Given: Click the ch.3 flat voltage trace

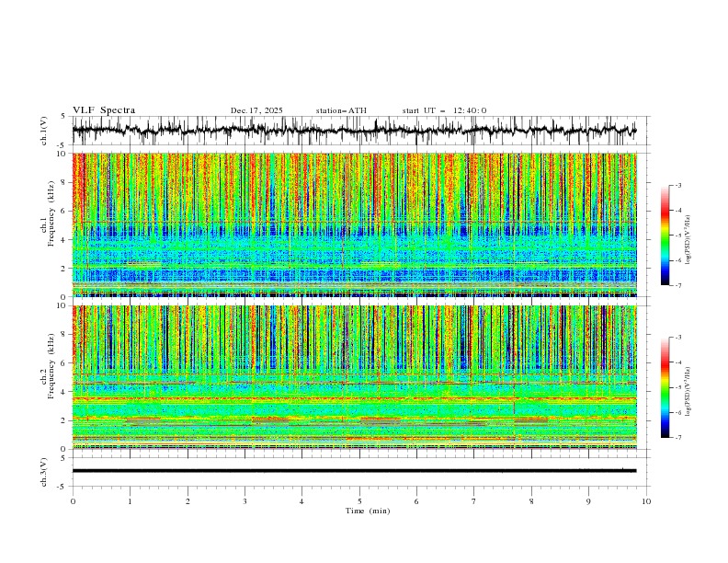Looking at the screenshot, I should point(354,471).
